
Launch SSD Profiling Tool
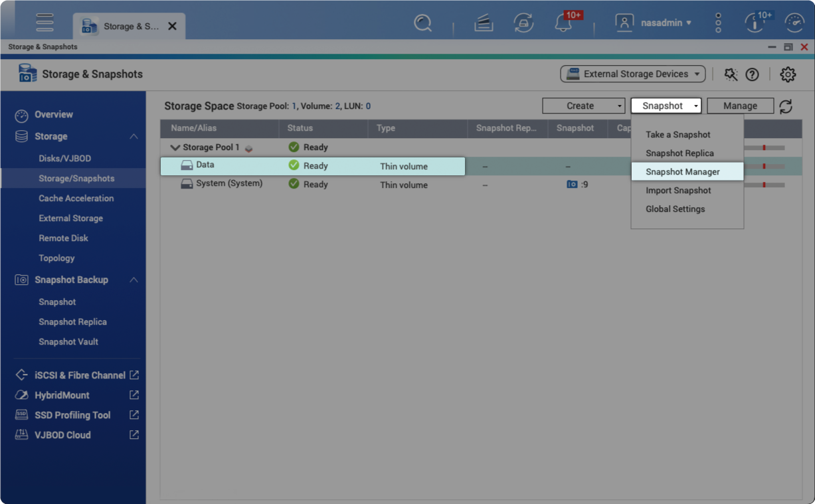point(73,415)
